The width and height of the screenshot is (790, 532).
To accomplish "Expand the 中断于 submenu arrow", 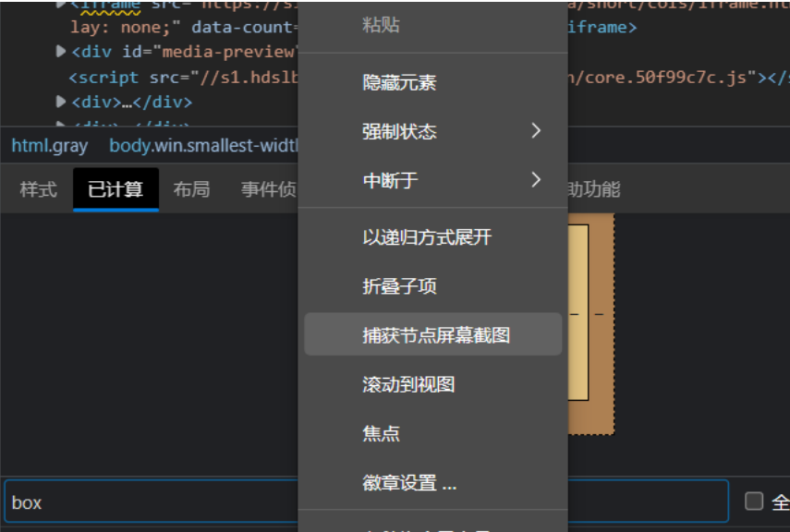I will (x=536, y=179).
